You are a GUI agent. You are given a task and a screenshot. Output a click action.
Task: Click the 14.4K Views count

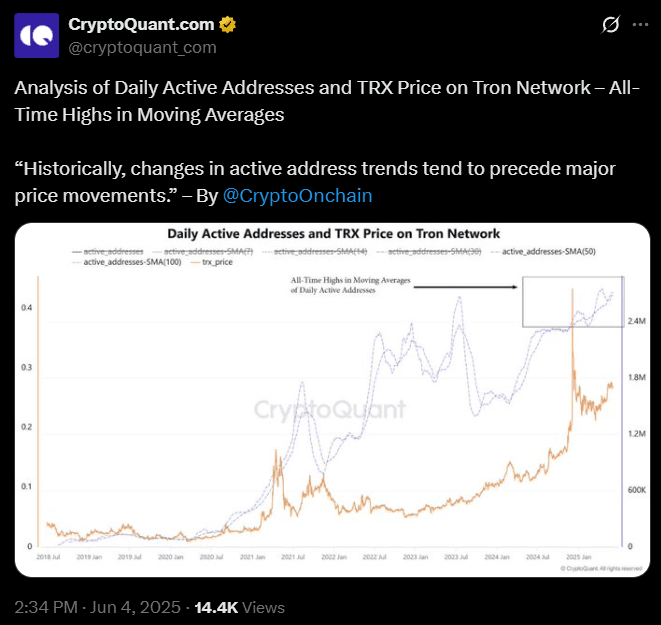tap(239, 607)
